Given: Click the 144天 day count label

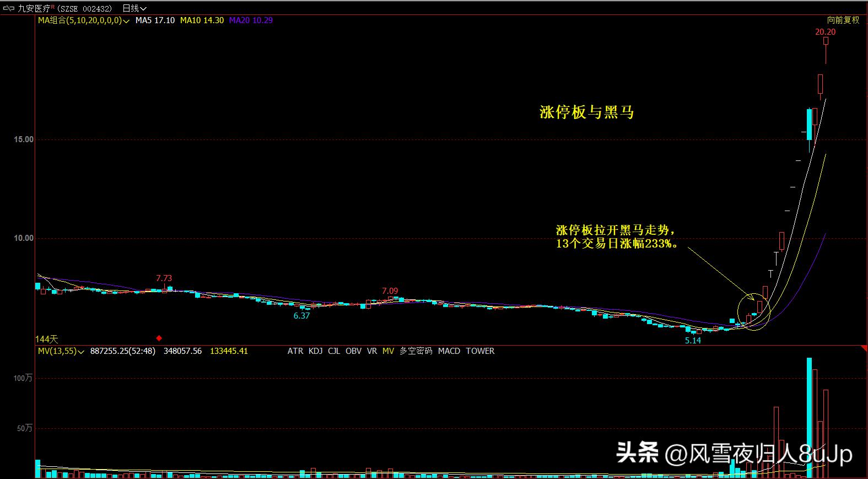Looking at the screenshot, I should coord(47,339).
